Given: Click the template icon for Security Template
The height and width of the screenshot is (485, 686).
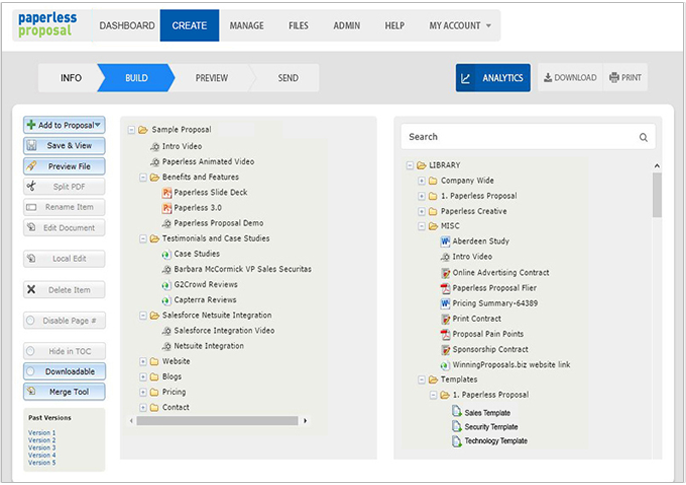Looking at the screenshot, I should click(457, 426).
